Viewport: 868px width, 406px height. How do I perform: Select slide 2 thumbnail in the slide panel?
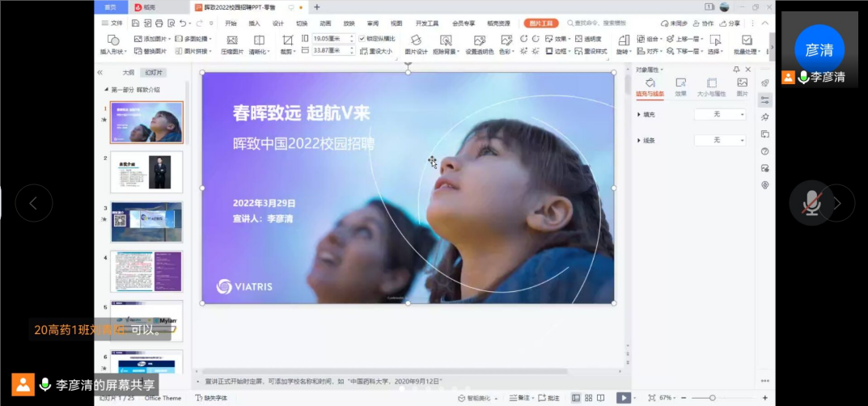[146, 171]
